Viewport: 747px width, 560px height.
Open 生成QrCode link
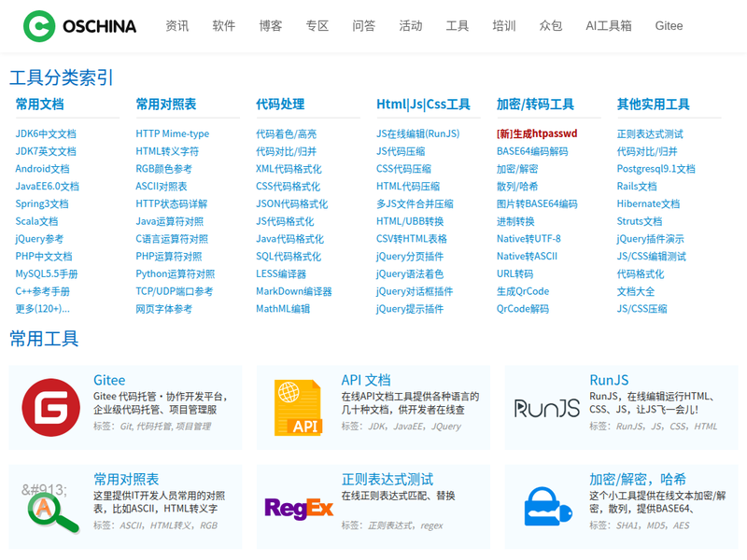click(523, 291)
